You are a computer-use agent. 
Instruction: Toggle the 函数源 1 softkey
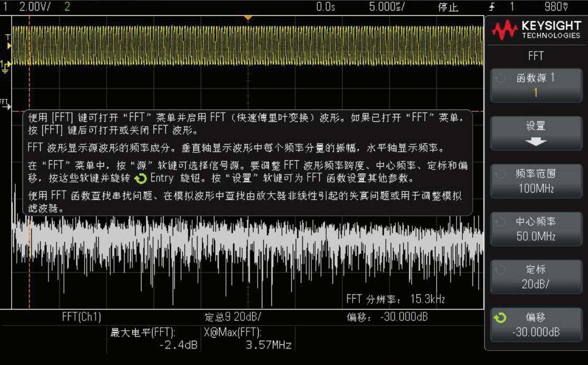coord(536,85)
